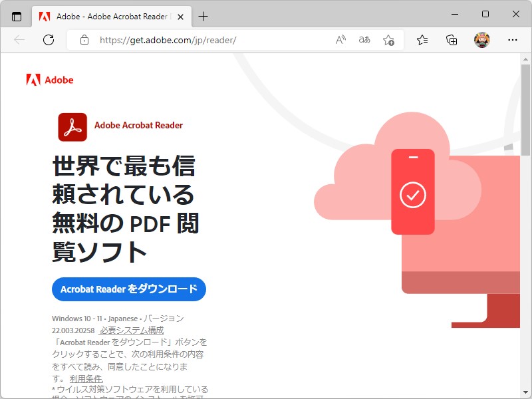Open the Settings and more menu
Screen dimensions: 532x399
(x=512, y=40)
